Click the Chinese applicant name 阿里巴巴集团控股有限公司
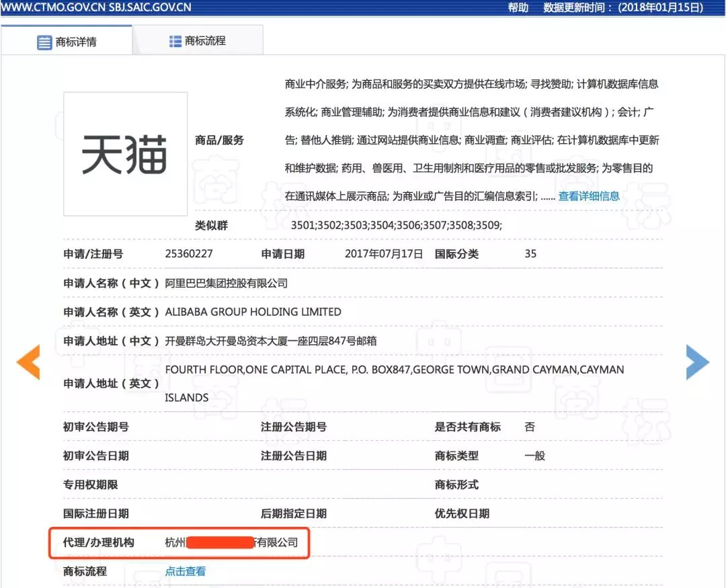Image resolution: width=726 pixels, height=588 pixels. [x=226, y=283]
